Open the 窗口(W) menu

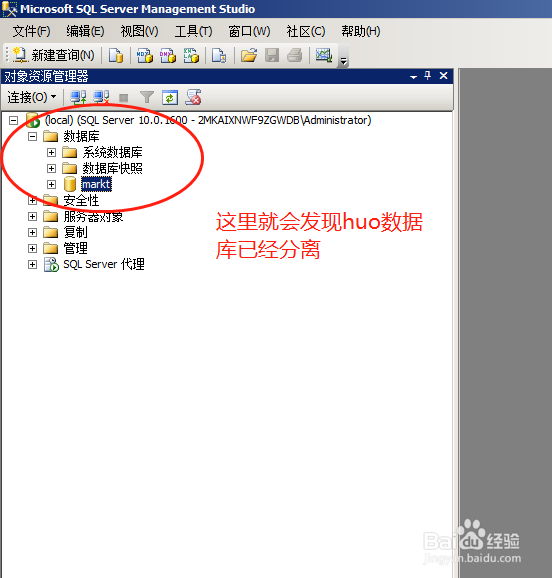249,31
